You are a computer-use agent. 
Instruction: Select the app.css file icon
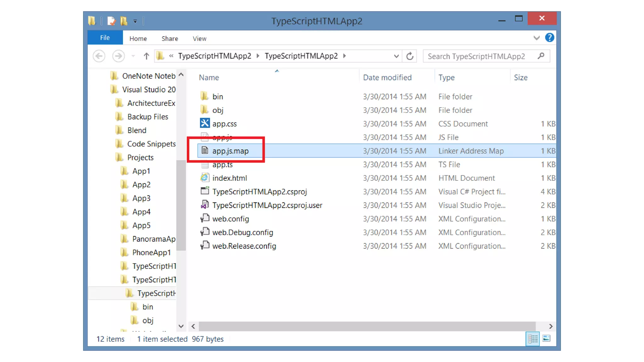point(205,123)
